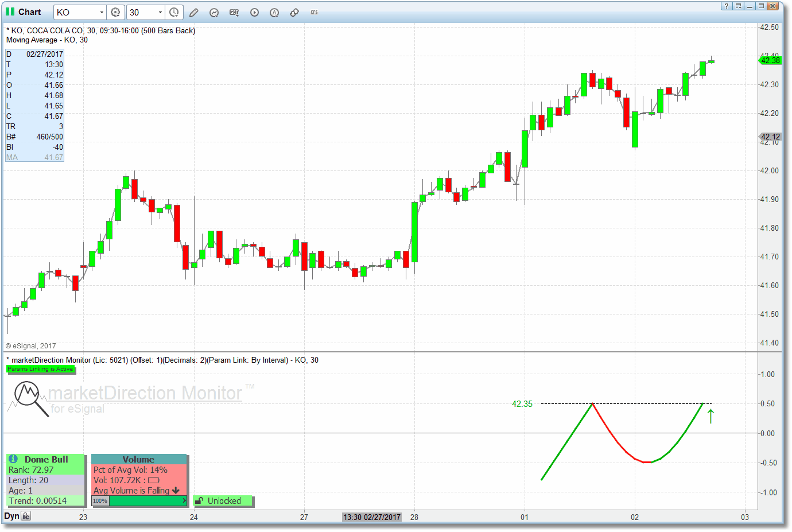Click the Rank: 72.97 row
Screen dimensions: 792x532
pyautogui.click(x=46, y=470)
